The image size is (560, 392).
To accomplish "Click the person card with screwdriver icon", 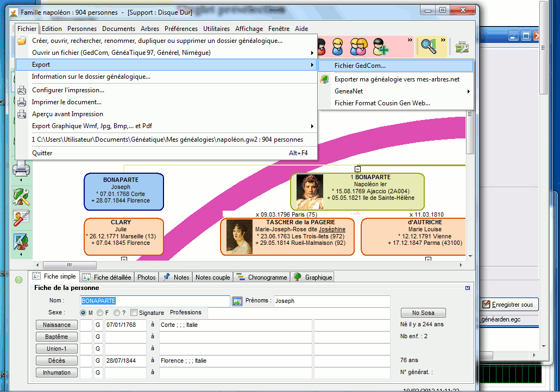I will pos(21,218).
